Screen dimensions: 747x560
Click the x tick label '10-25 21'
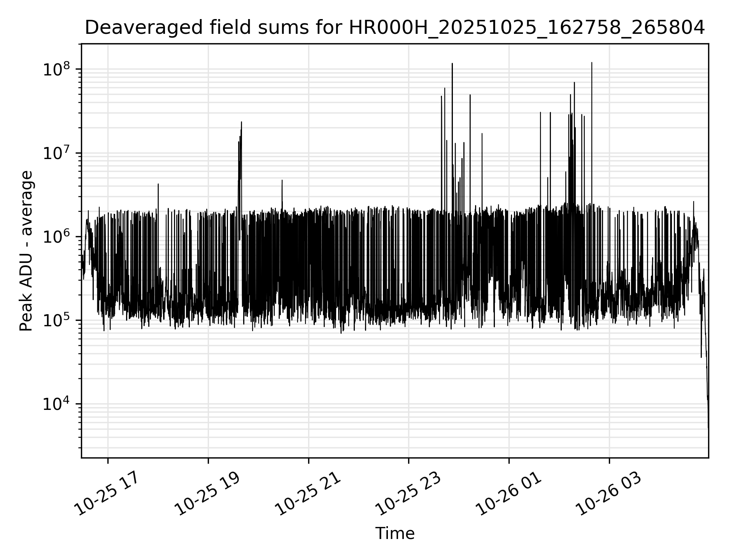(307, 494)
